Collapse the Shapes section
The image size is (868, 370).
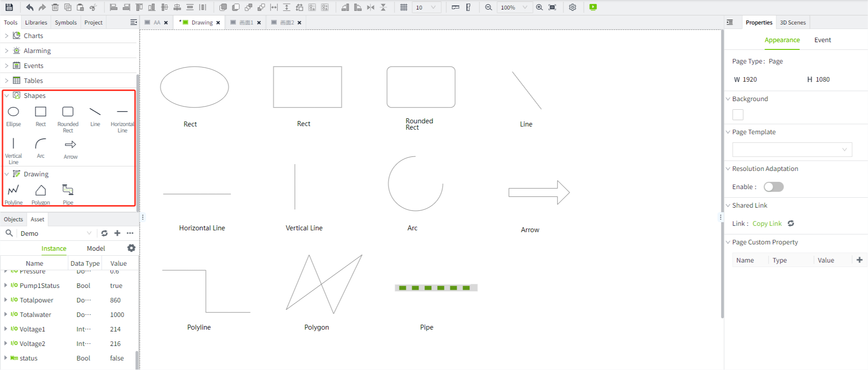6,96
